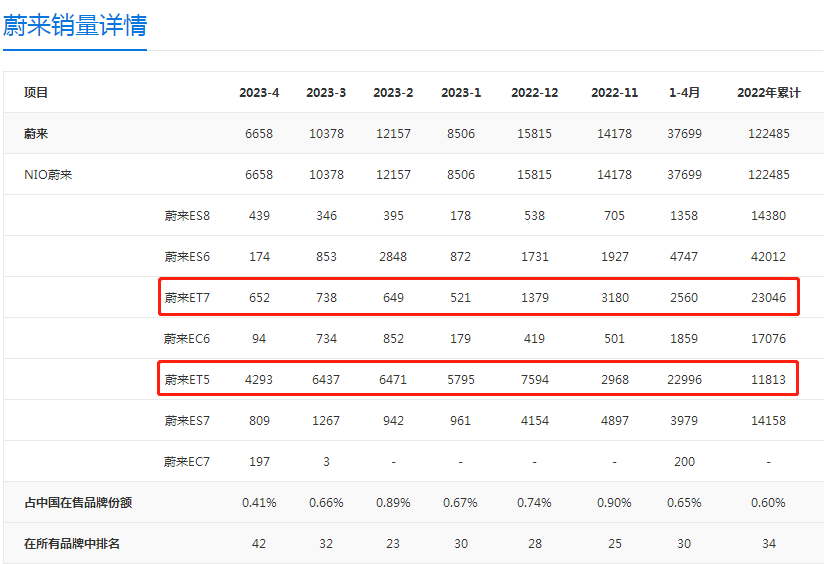This screenshot has height=564, width=824.
Task: Select ET5 2023-4 value 4293
Action: click(x=259, y=380)
